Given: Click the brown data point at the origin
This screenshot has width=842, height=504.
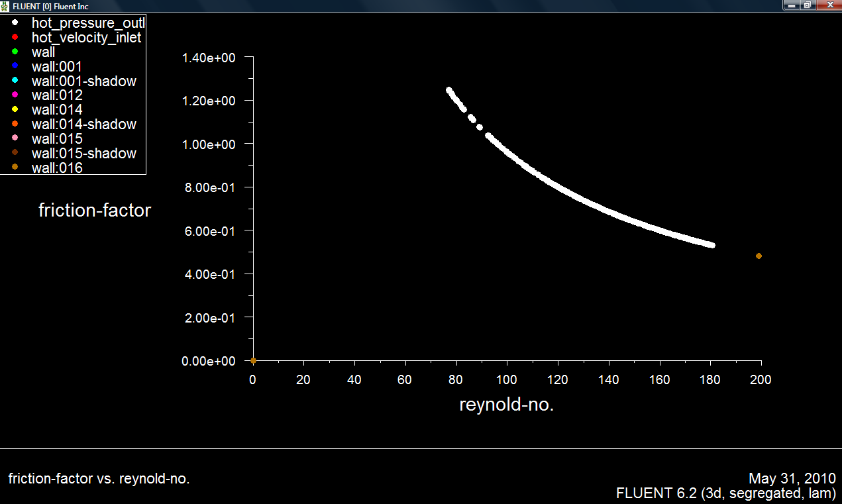Looking at the screenshot, I should (253, 360).
